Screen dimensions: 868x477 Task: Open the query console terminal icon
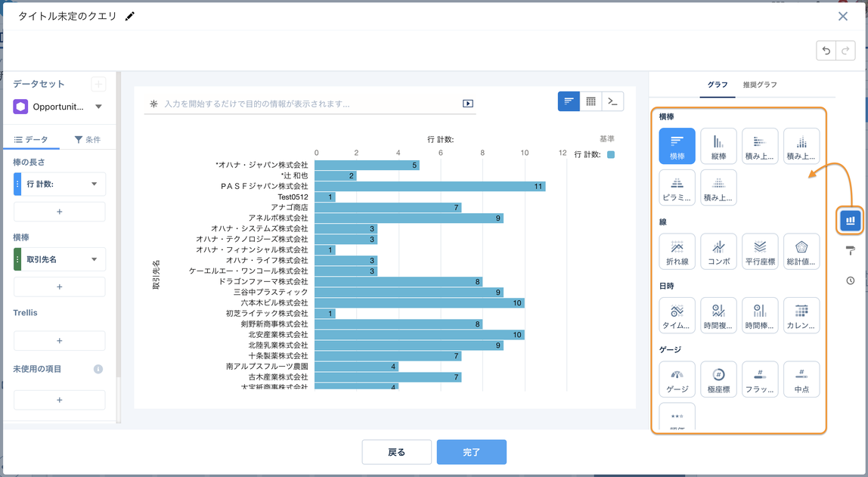tap(612, 101)
